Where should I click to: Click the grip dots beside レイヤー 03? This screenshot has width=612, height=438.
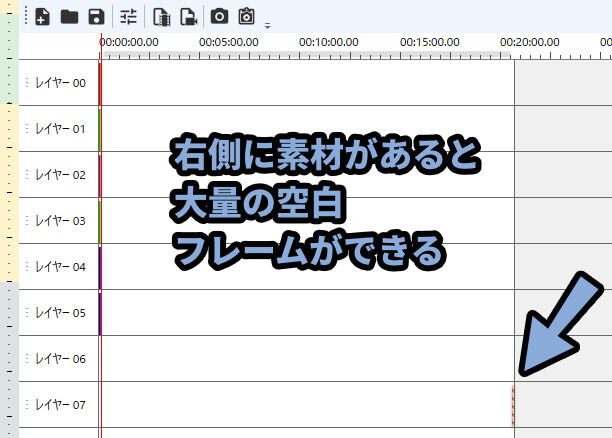[x=27, y=221]
